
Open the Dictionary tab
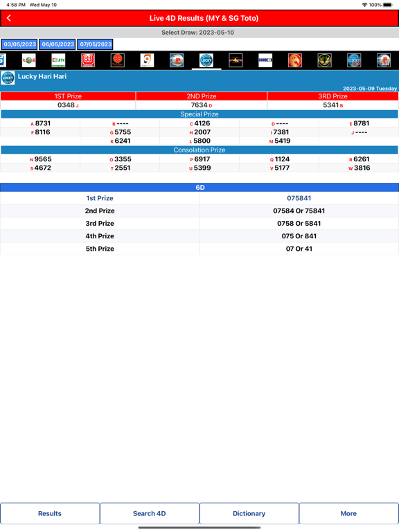coord(249,513)
